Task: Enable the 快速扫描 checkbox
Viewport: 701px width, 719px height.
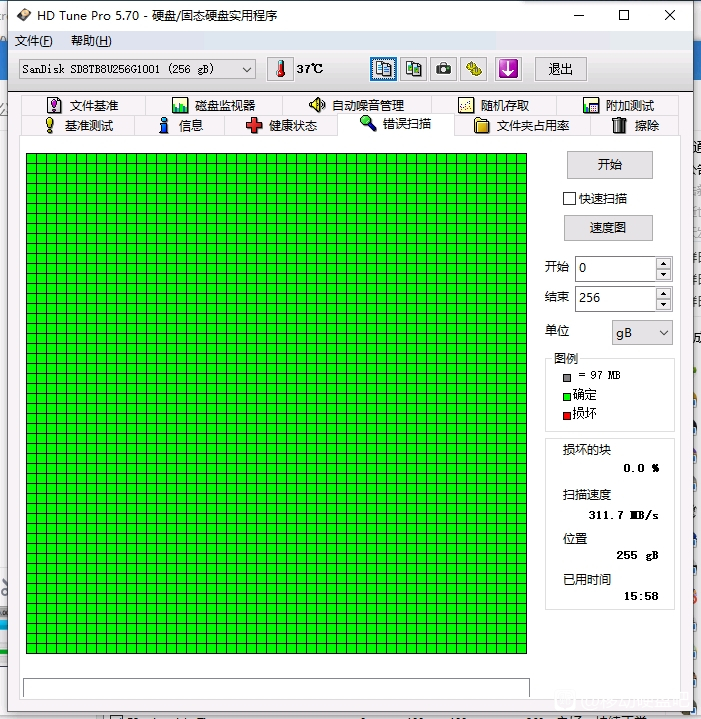Action: [x=569, y=199]
